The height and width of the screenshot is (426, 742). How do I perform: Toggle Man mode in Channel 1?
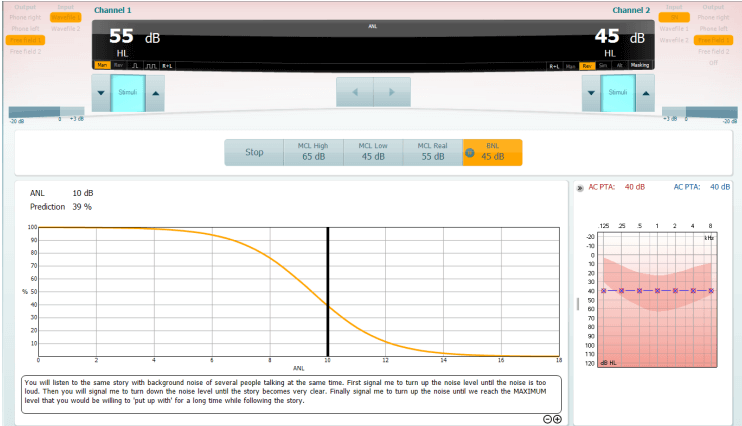tap(102, 65)
